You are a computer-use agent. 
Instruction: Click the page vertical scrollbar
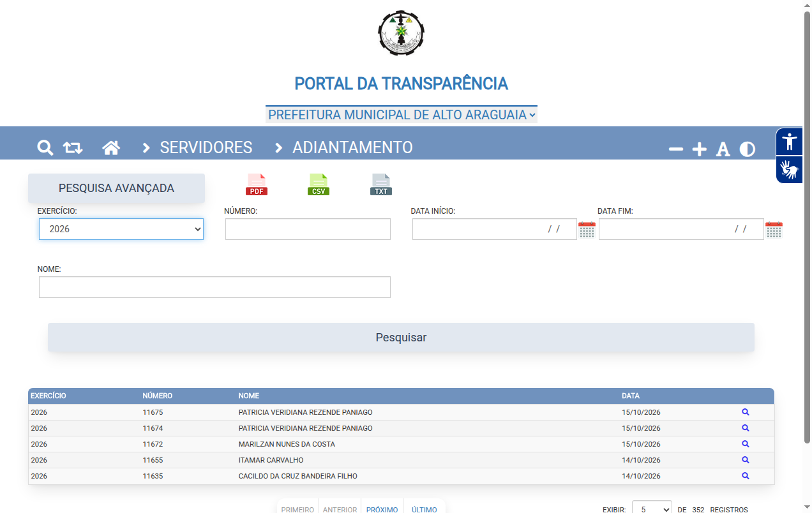click(807, 227)
